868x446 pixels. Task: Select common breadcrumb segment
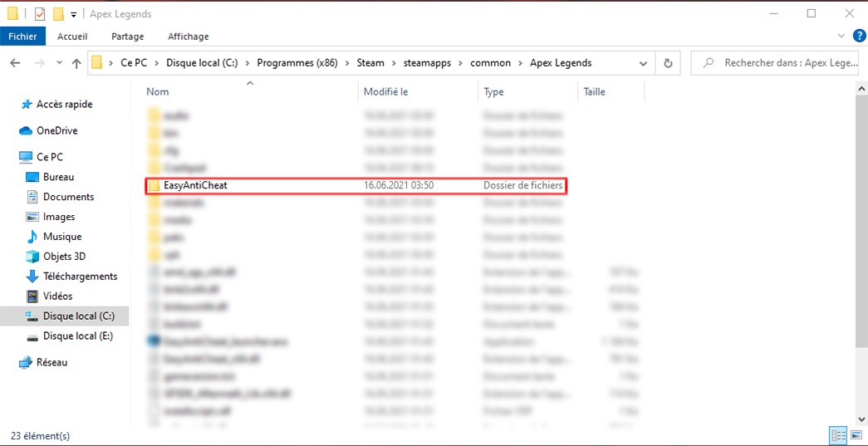(x=490, y=63)
